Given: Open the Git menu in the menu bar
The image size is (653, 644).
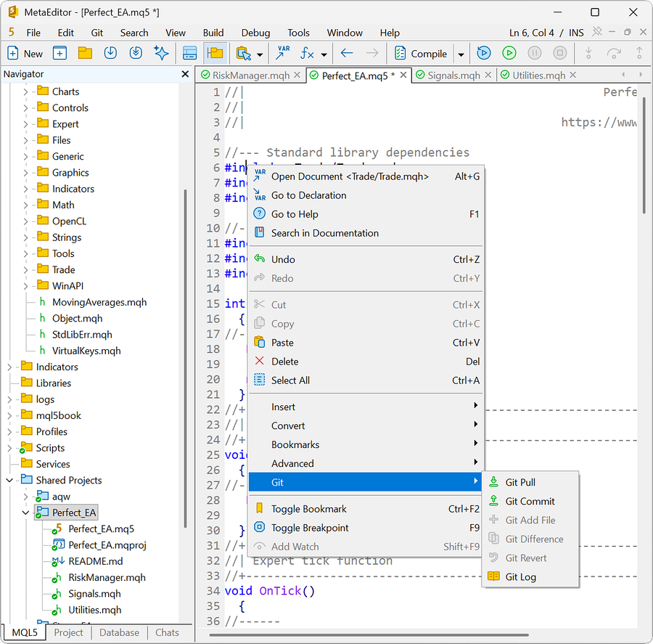Looking at the screenshot, I should click(x=97, y=33).
